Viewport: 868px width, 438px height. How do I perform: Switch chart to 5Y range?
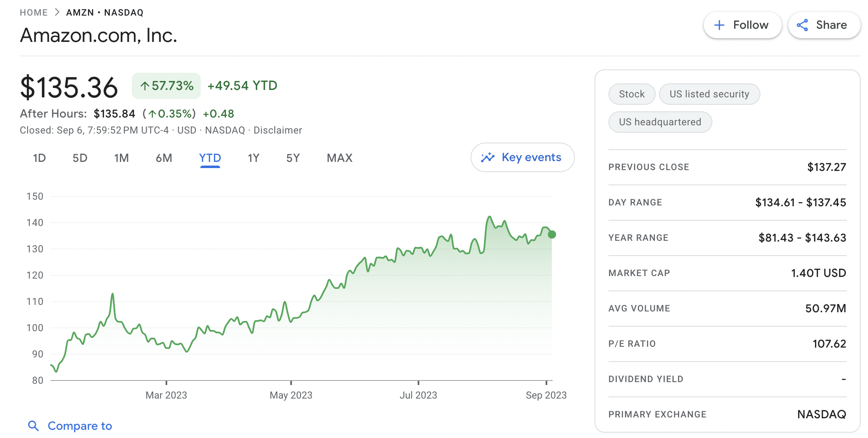293,158
